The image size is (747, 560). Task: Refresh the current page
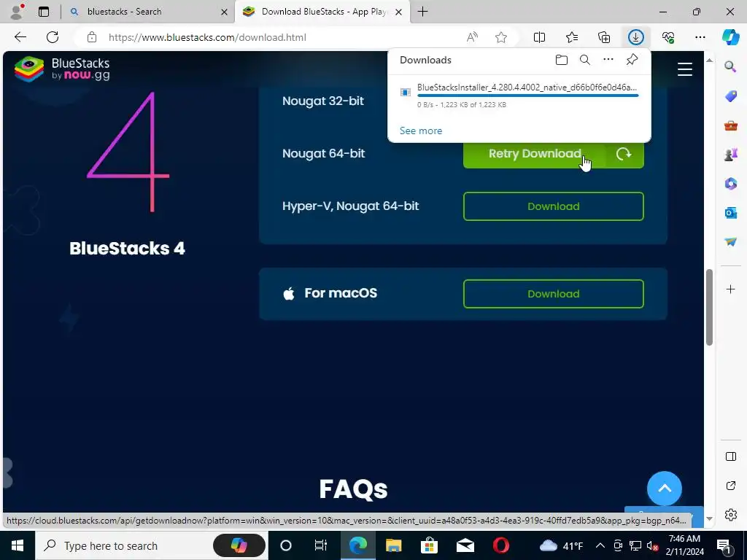(53, 37)
